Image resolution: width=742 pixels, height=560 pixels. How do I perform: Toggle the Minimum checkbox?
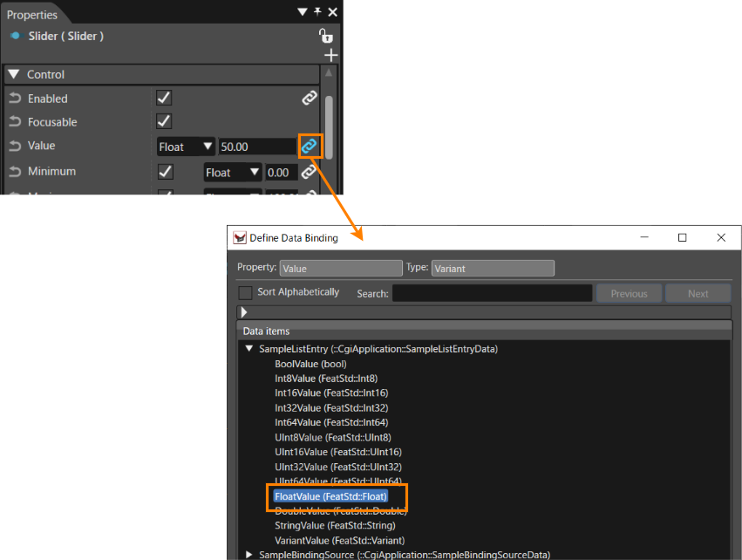click(x=165, y=171)
